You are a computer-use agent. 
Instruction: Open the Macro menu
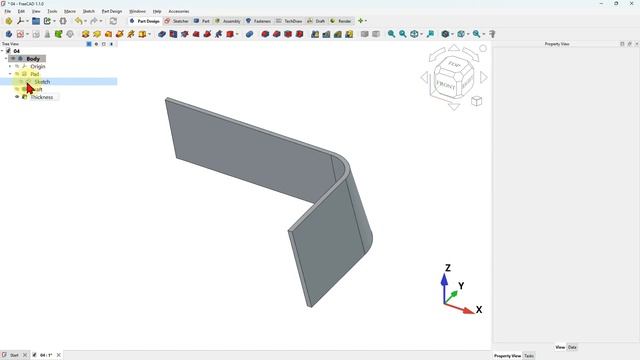pyautogui.click(x=70, y=11)
